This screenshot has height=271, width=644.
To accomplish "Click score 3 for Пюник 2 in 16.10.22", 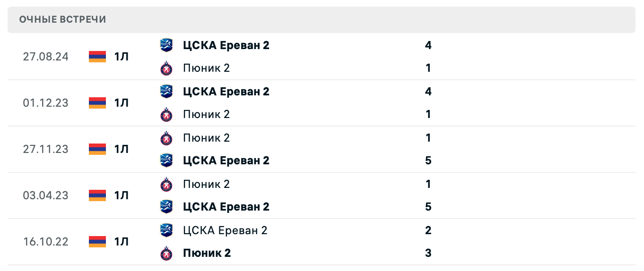I will (428, 253).
